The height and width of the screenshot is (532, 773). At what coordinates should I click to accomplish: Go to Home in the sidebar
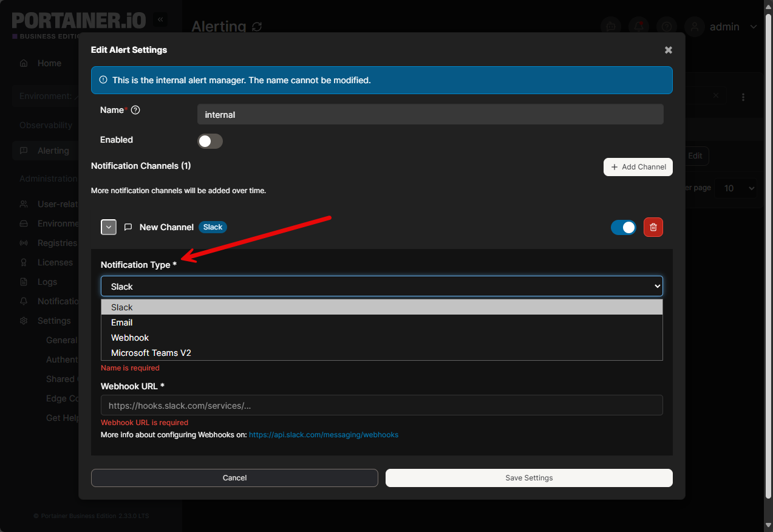click(x=49, y=63)
